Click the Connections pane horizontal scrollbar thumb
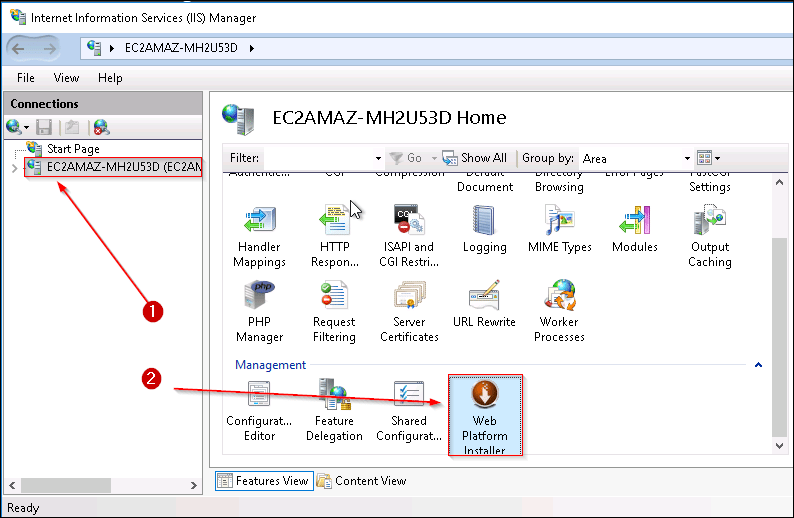The height and width of the screenshot is (518, 794). [x=66, y=485]
